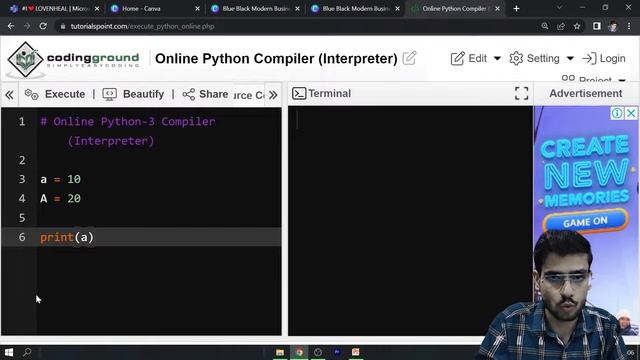Click inside the terminal output area
640x360 pixels.
coord(410,220)
